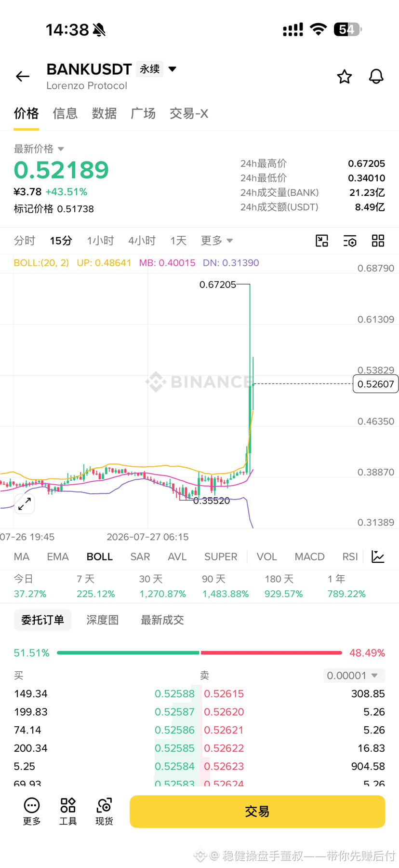Show the 委托订单 order book
Viewport: 399px width, 868px height.
click(x=42, y=620)
